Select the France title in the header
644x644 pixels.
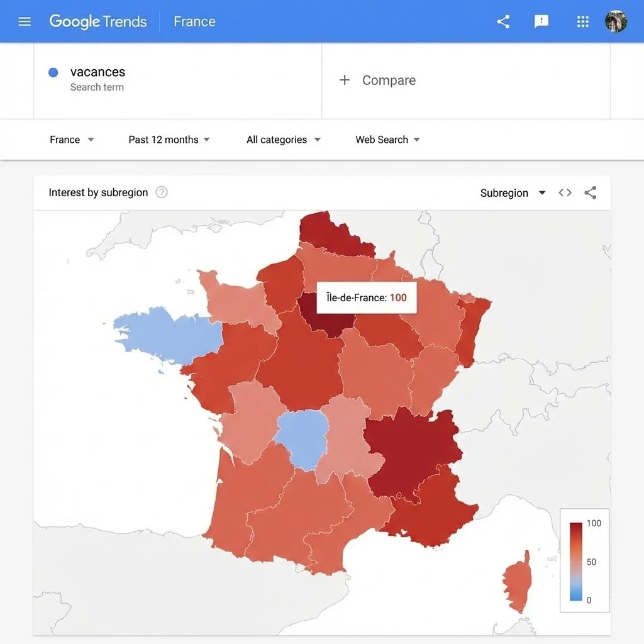point(194,21)
